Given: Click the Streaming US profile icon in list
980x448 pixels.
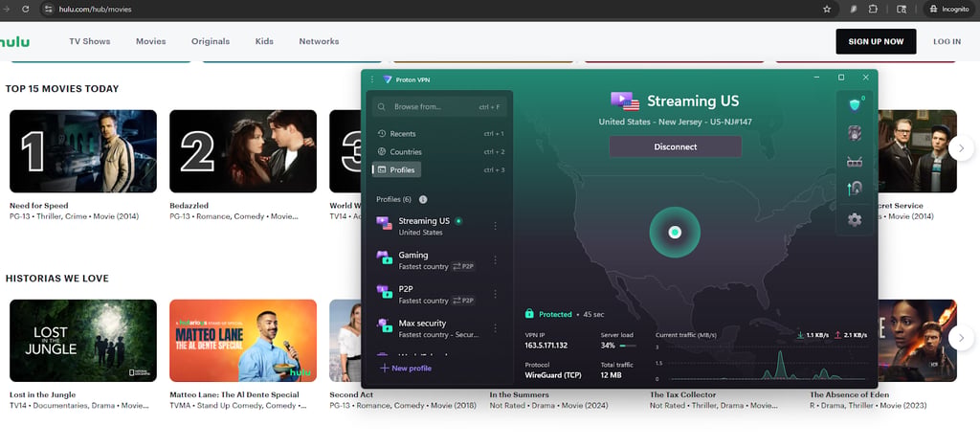Looking at the screenshot, I should click(384, 223).
